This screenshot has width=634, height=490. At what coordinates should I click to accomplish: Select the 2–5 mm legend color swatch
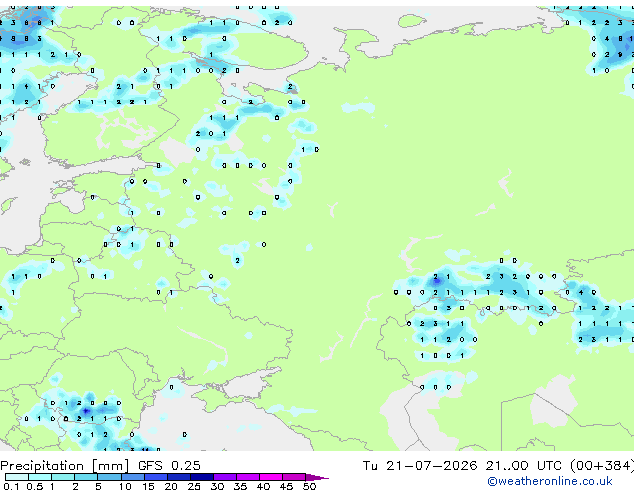[86, 477]
